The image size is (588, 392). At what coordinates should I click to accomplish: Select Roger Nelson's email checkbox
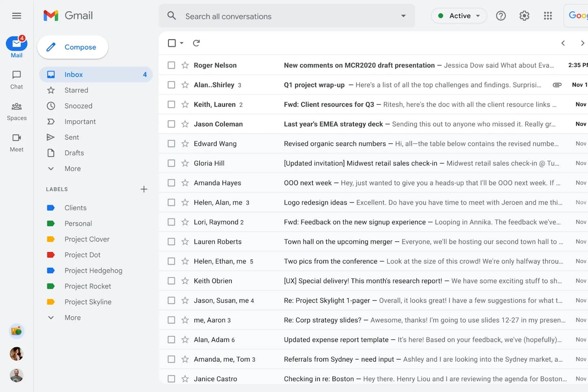point(171,65)
